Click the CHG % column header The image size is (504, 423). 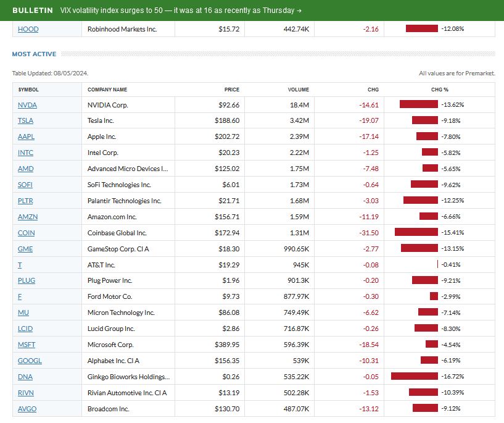(x=439, y=90)
